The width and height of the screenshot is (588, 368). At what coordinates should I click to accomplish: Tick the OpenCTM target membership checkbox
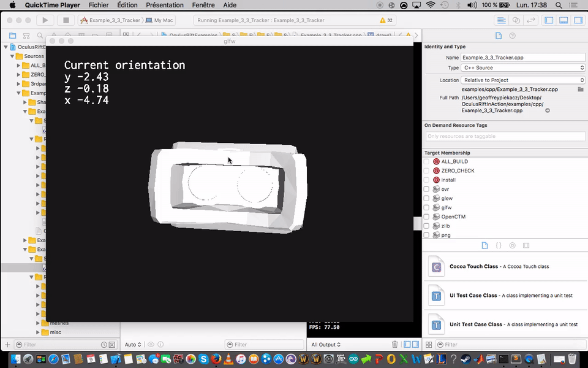pyautogui.click(x=426, y=217)
